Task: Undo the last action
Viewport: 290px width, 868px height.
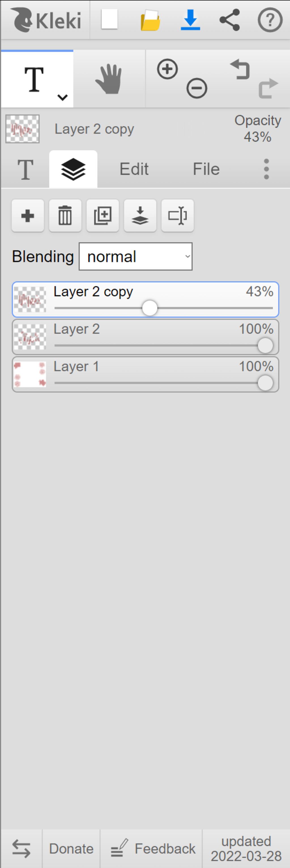Action: point(240,69)
